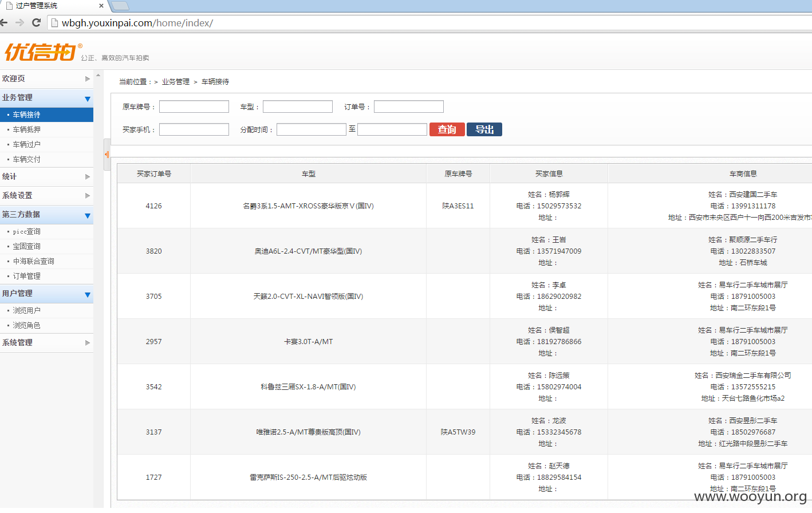812x513 pixels.
Task: Expand the 系统设置 menu section
Action: point(46,195)
